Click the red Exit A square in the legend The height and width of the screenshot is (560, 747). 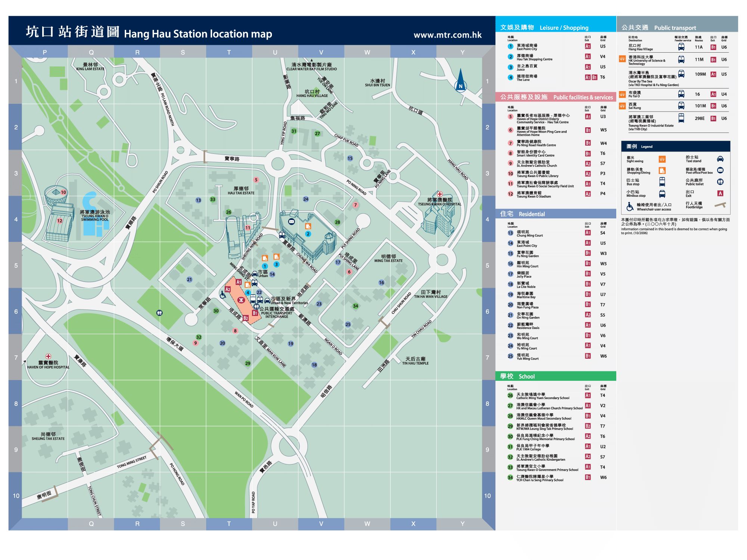pyautogui.click(x=720, y=193)
